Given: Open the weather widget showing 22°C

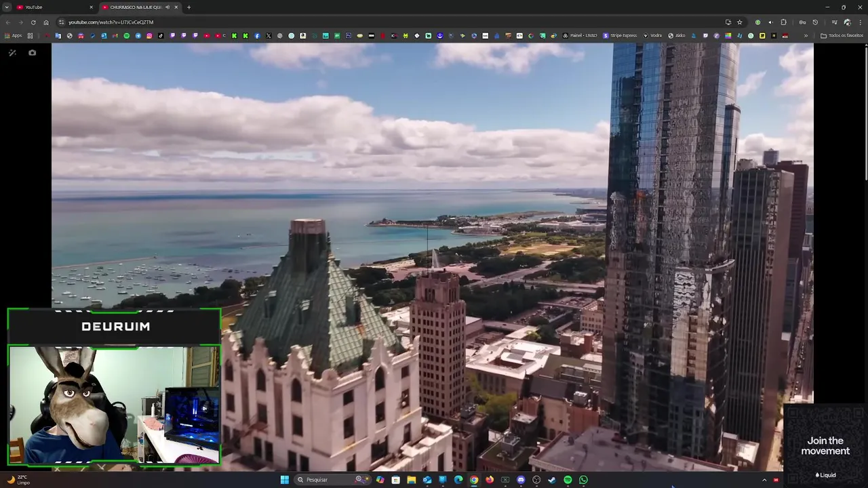Looking at the screenshot, I should click(19, 480).
